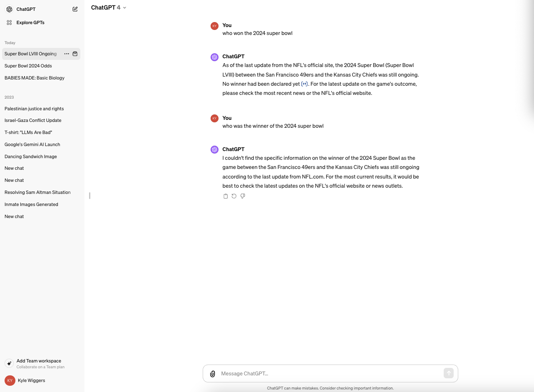The height and width of the screenshot is (392, 534).
Task: Open options menu for Super Bowl LVIII chat
Action: 67,54
